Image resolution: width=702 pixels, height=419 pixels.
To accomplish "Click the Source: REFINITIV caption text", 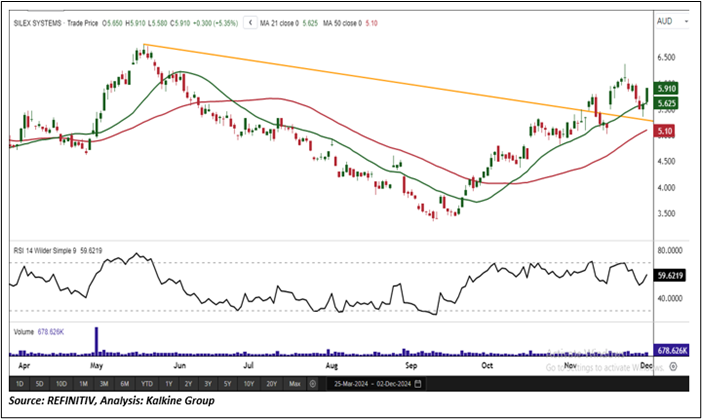I will tap(111, 400).
